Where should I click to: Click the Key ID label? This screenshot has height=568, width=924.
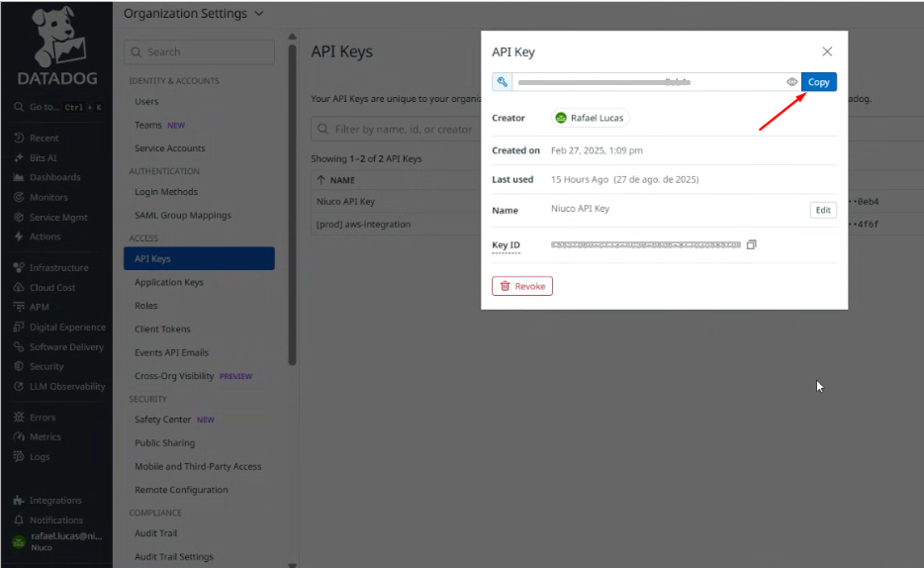point(506,245)
